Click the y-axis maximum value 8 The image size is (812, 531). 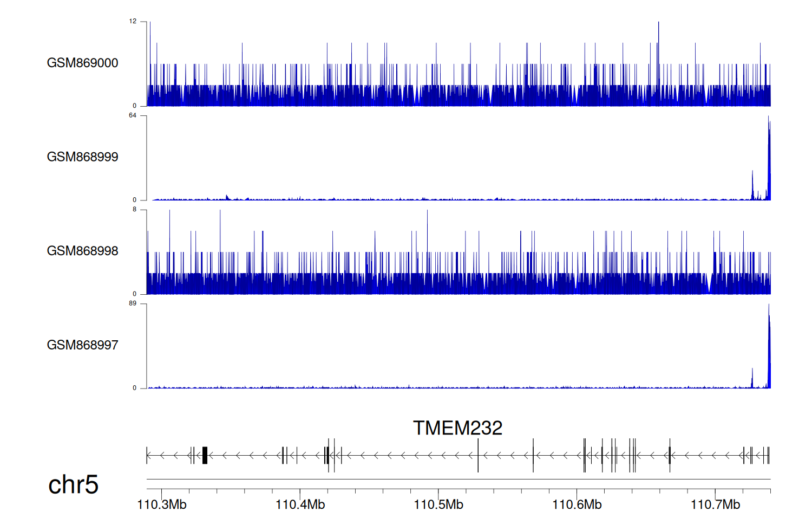pos(134,210)
